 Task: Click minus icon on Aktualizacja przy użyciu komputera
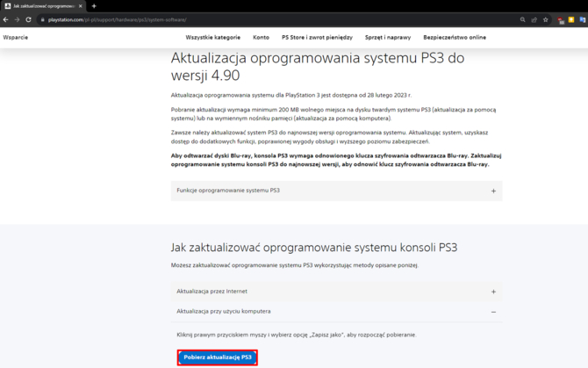[x=493, y=312]
